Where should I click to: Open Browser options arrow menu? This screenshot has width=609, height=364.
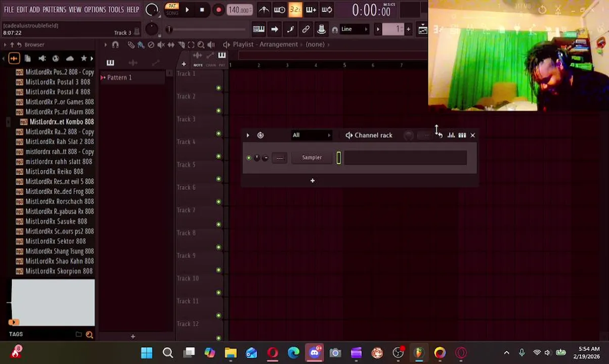pos(5,44)
